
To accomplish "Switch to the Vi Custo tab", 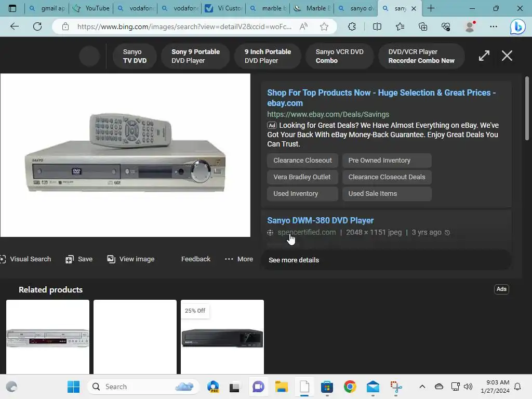I will [224, 8].
